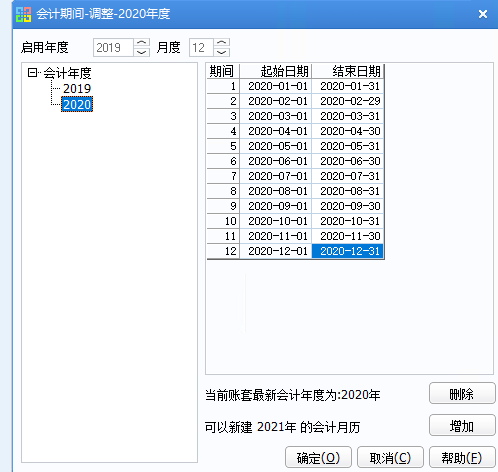Select period row number 2
The height and width of the screenshot is (472, 498).
pos(223,101)
